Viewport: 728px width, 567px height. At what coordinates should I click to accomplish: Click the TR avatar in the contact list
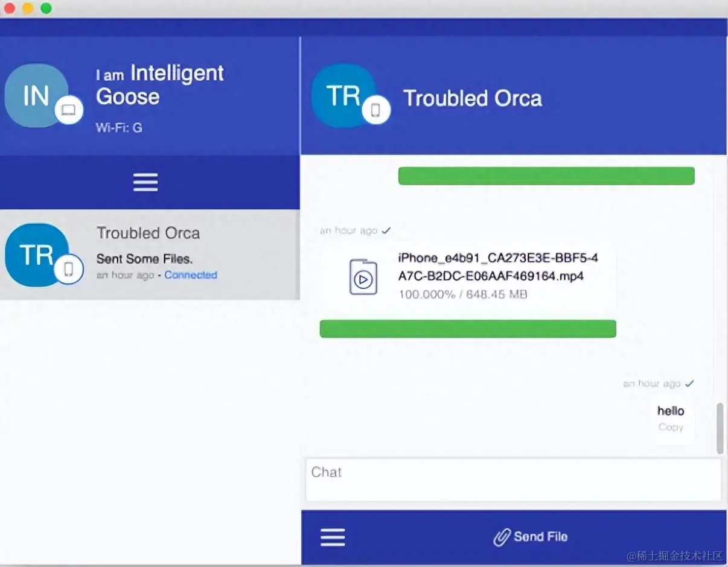37,255
